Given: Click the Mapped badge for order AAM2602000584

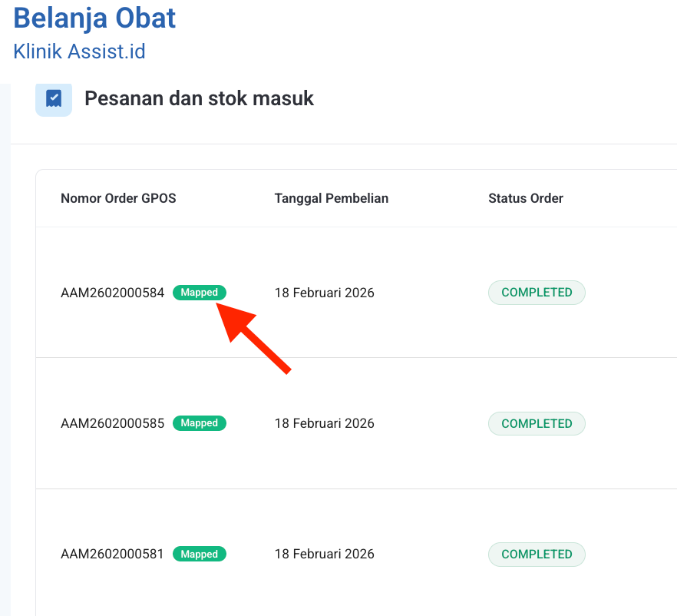Looking at the screenshot, I should pyautogui.click(x=200, y=293).
